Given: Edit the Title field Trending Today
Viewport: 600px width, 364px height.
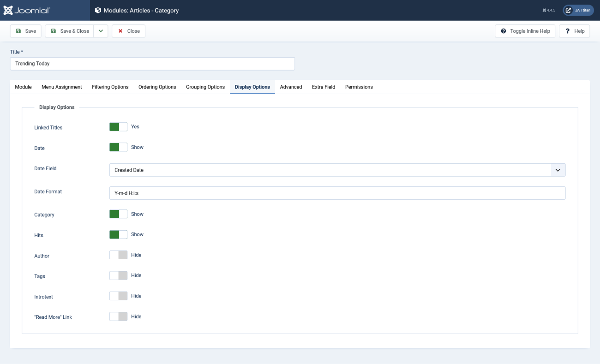Looking at the screenshot, I should [152, 64].
